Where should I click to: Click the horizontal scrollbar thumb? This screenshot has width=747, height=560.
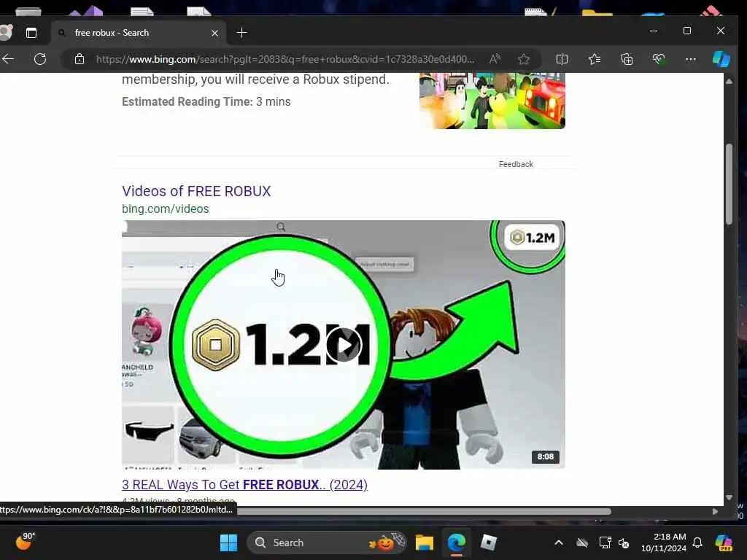click(x=424, y=511)
